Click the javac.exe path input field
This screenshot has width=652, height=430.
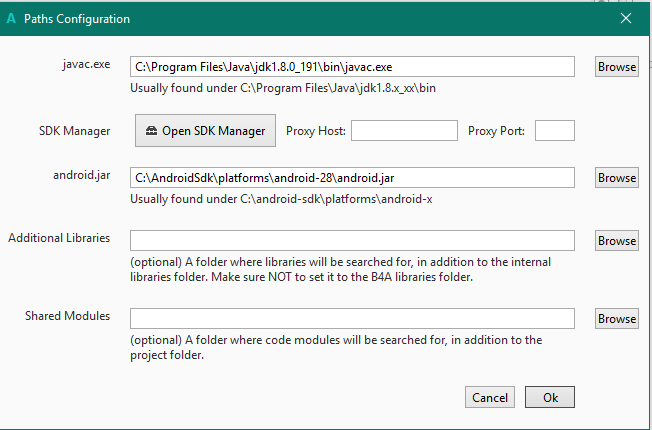coord(352,66)
